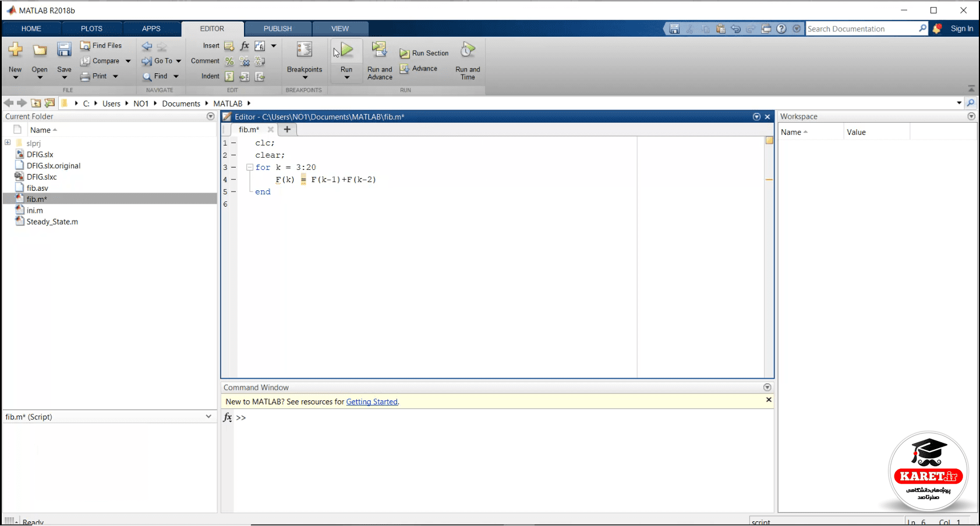980x526 pixels.
Task: Comment selected lines with the percent icon
Action: tap(229, 61)
